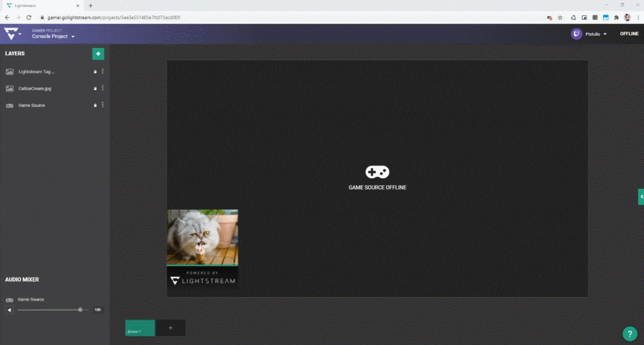Click the green plus to add a layer

pyautogui.click(x=98, y=54)
